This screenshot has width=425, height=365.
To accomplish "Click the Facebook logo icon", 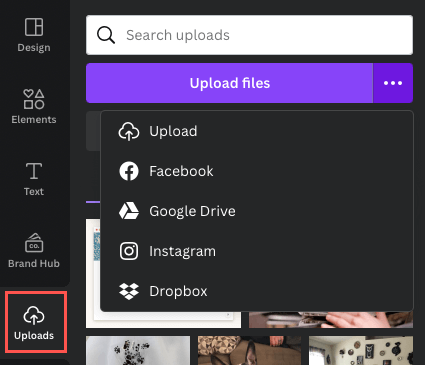I will point(129,171).
